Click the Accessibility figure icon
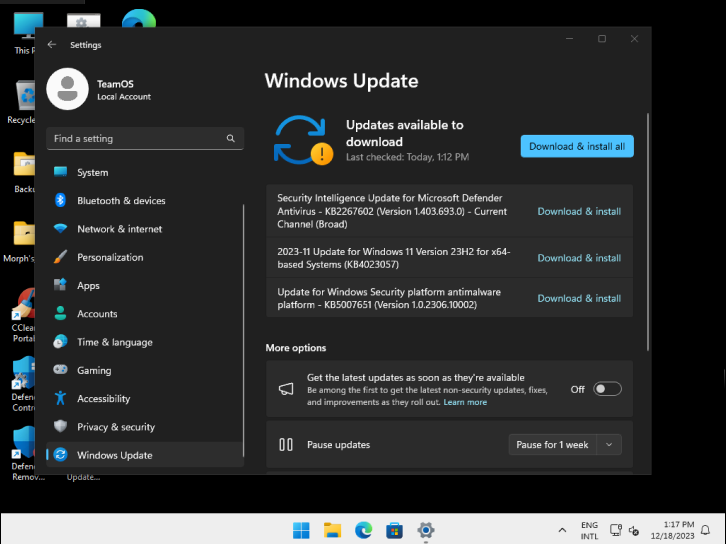 pos(60,398)
